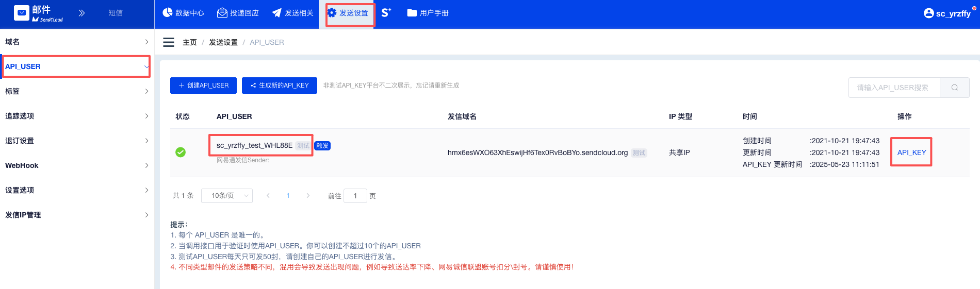Click the API_KEY link in 操作 column

(x=911, y=152)
